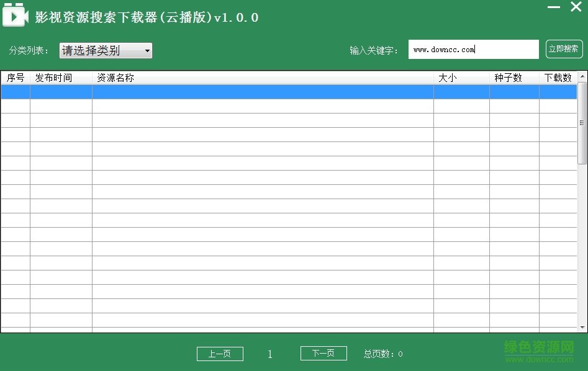This screenshot has width=588, height=371.
Task: Click the video camera app logo
Action: [x=15, y=16]
